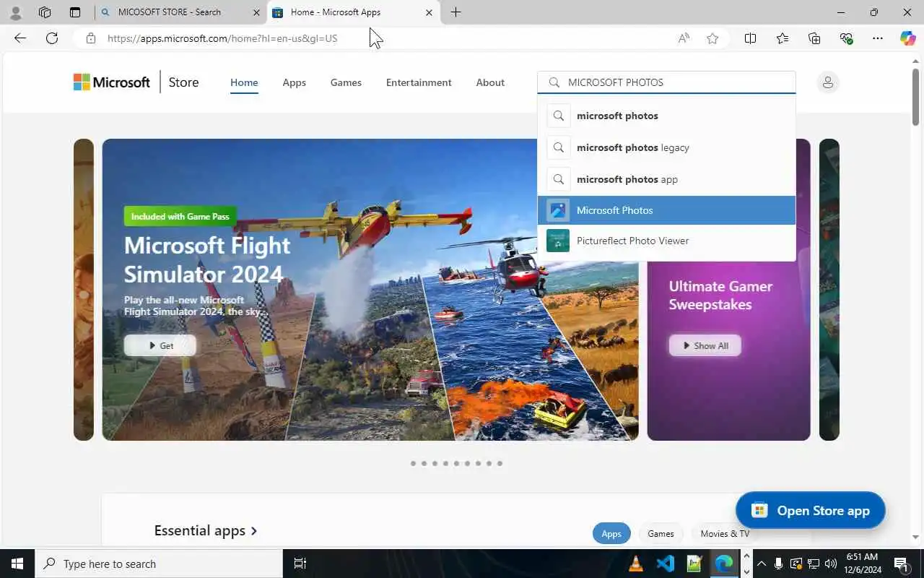Screen dimensions: 924x578
Task: Click the taskbar search box
Action: (x=159, y=564)
